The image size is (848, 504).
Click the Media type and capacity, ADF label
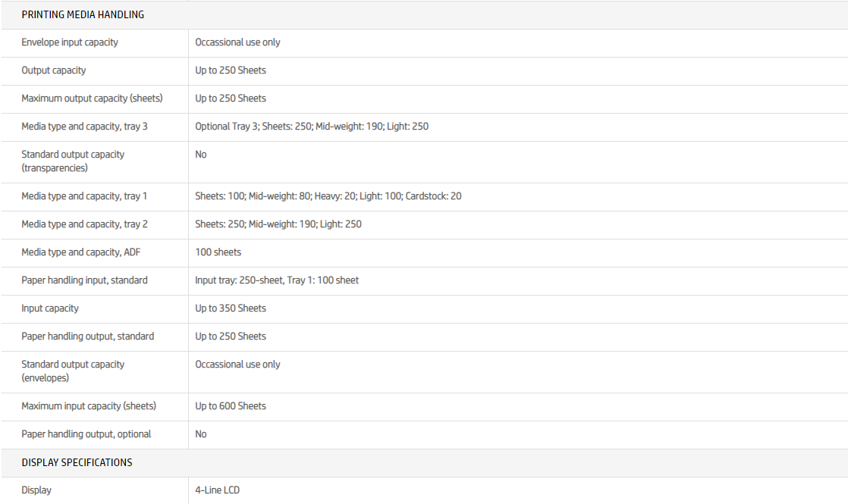coord(81,252)
